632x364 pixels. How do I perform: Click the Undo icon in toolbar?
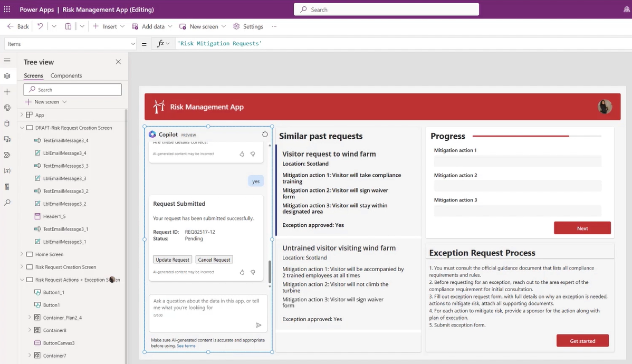point(40,26)
